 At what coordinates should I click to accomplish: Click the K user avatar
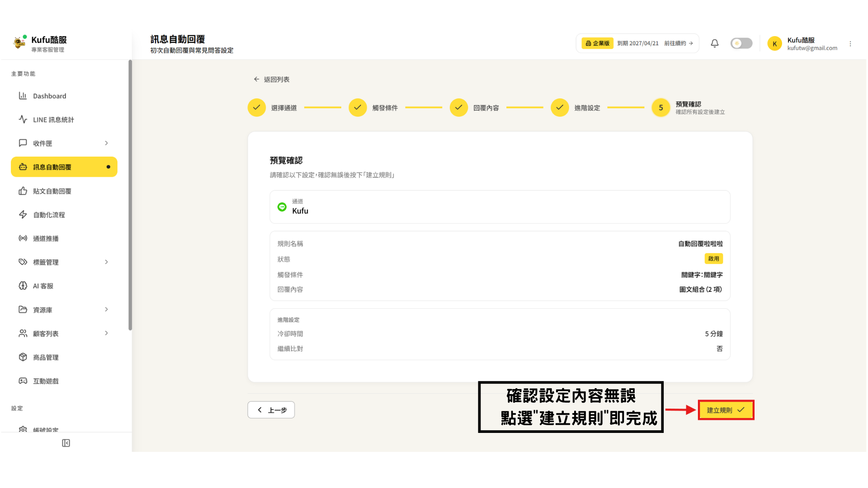coord(774,43)
